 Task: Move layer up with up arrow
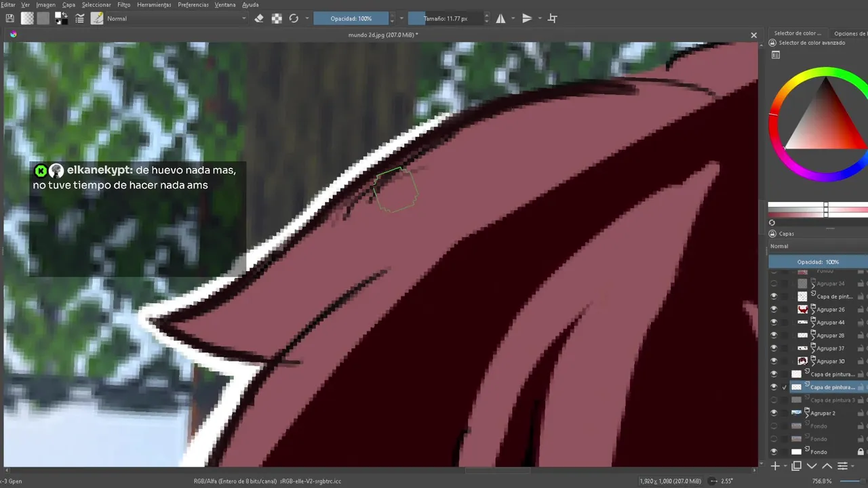tap(827, 466)
